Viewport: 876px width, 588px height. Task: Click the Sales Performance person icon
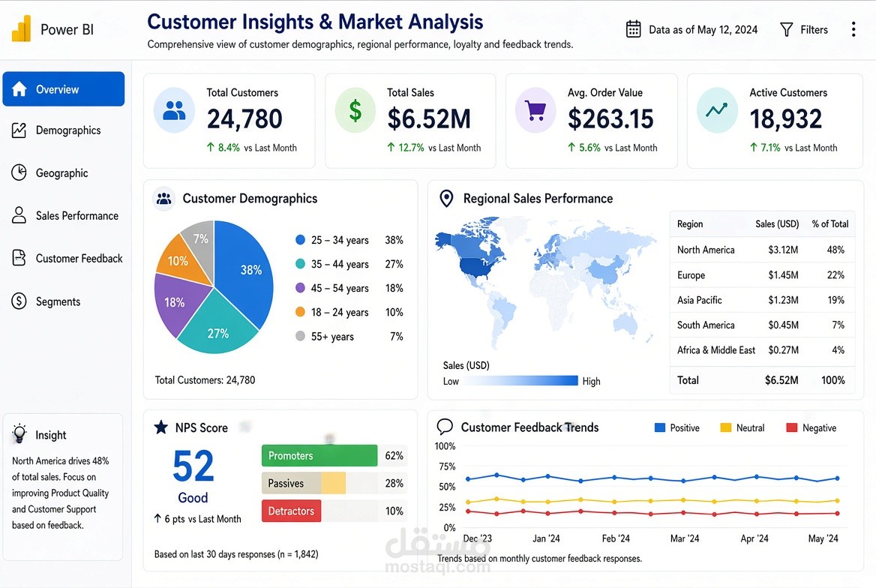(x=19, y=215)
